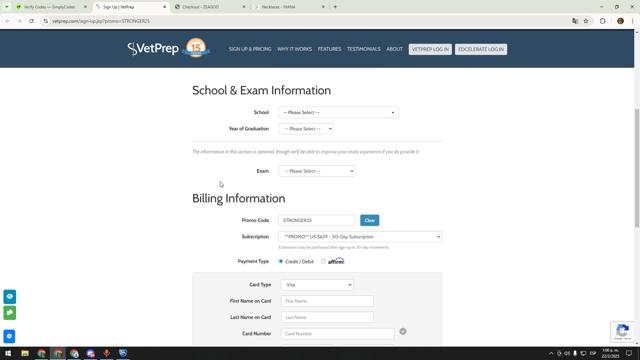Open the microphone app in taskbar
This screenshot has height=360, width=640.
point(107,353)
